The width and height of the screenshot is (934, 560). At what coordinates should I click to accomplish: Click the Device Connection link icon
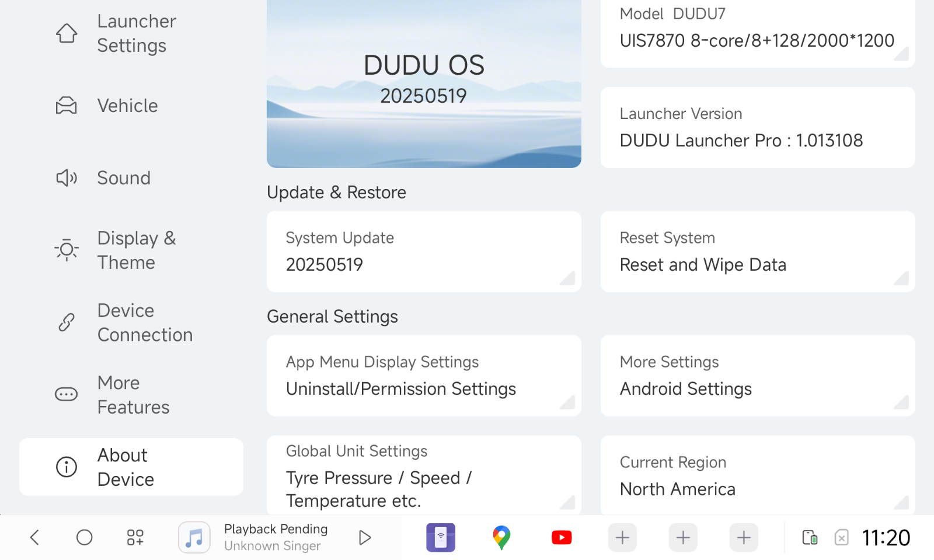point(67,323)
